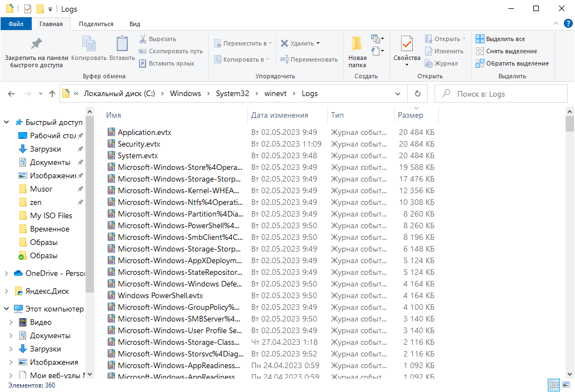
Task: Click the Удалить red X icon
Action: click(284, 43)
